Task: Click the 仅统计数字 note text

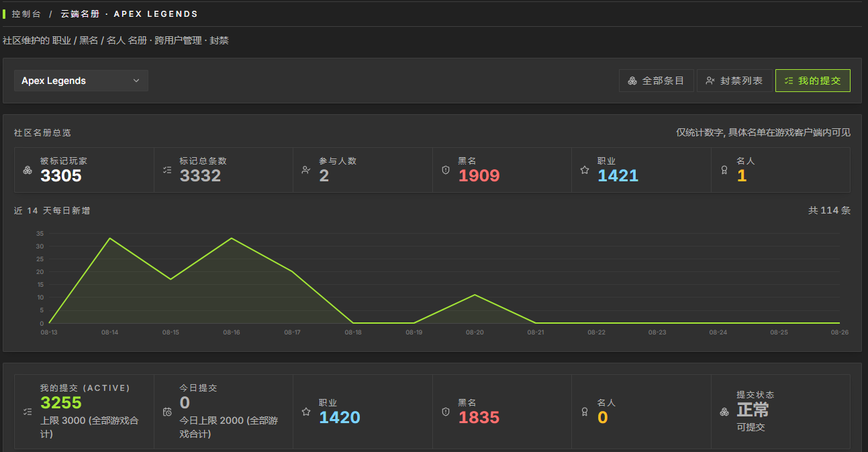Action: coord(763,133)
